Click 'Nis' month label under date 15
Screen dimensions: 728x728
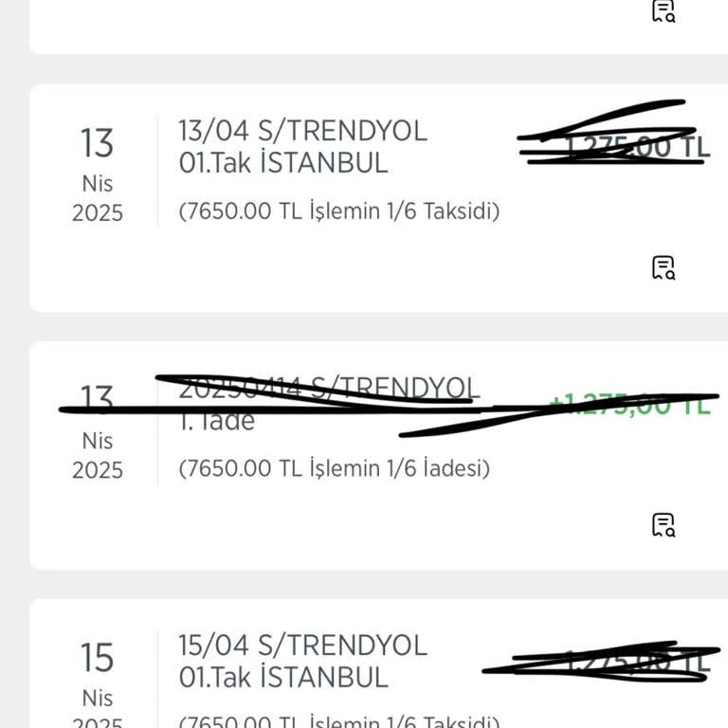tap(98, 699)
